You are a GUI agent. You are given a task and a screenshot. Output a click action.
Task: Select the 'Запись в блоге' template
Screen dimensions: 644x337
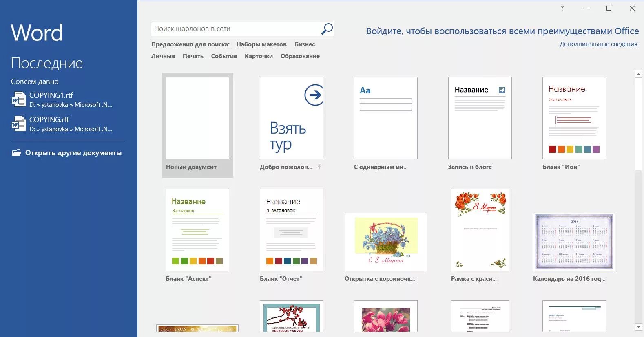[x=480, y=118]
